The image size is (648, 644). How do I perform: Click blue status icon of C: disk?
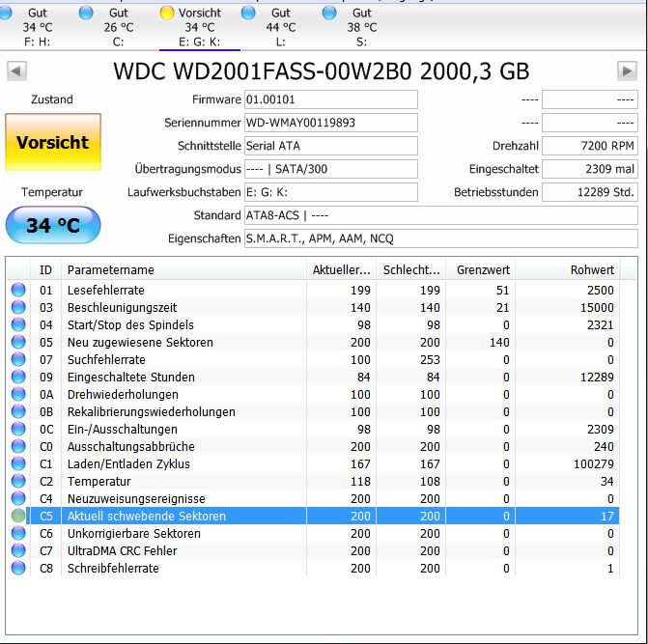86,14
